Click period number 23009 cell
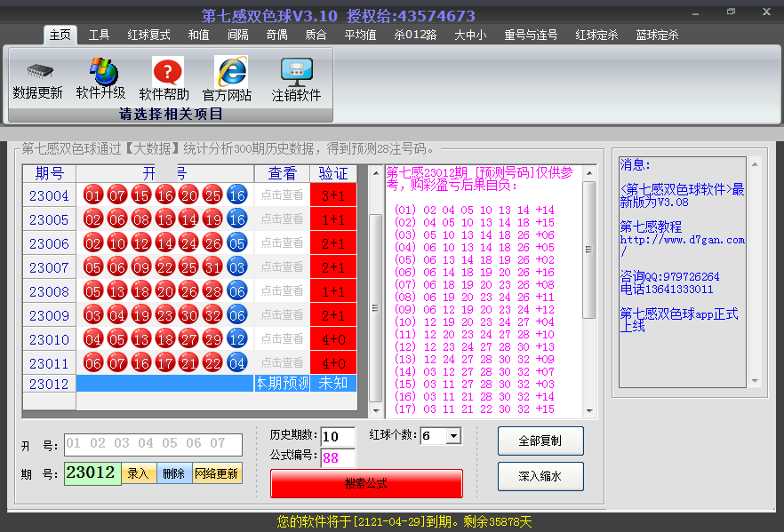 (49, 315)
